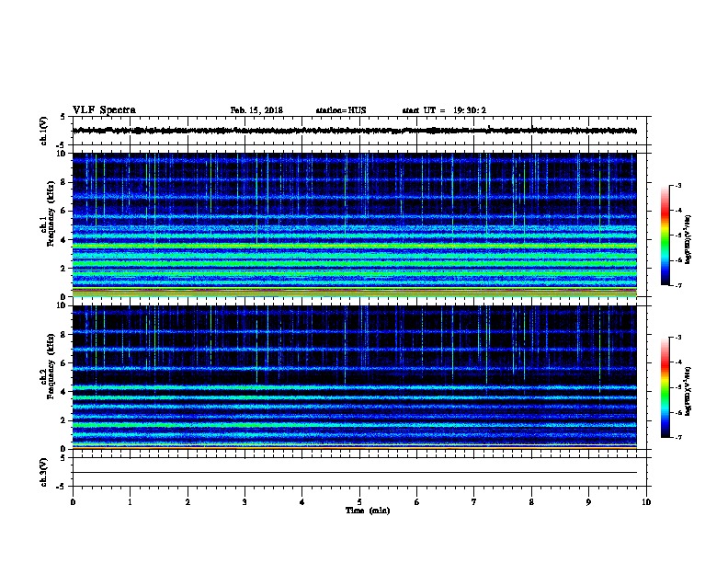728x563 pixels.
Task: Click time axis tick label "4"
Action: pos(302,501)
